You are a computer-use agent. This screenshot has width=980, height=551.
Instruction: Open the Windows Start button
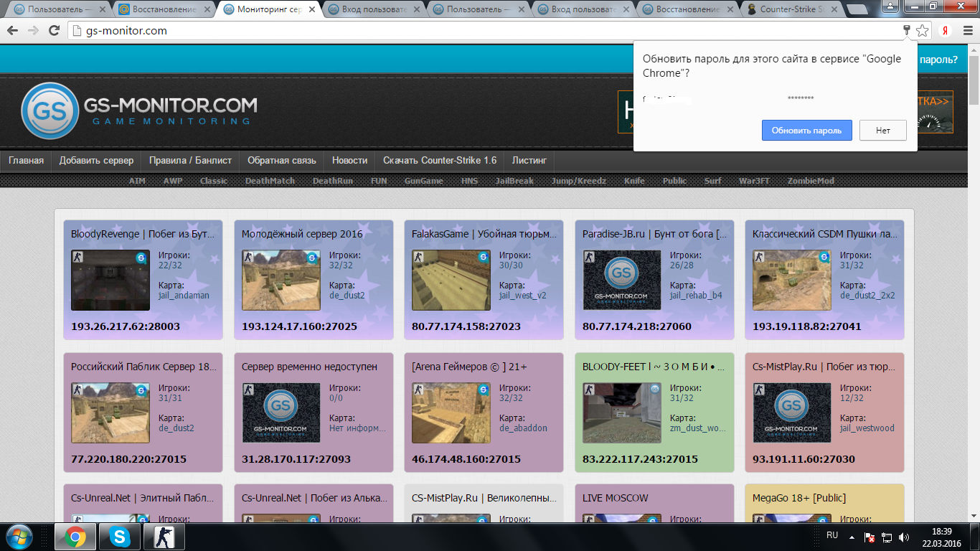point(18,537)
